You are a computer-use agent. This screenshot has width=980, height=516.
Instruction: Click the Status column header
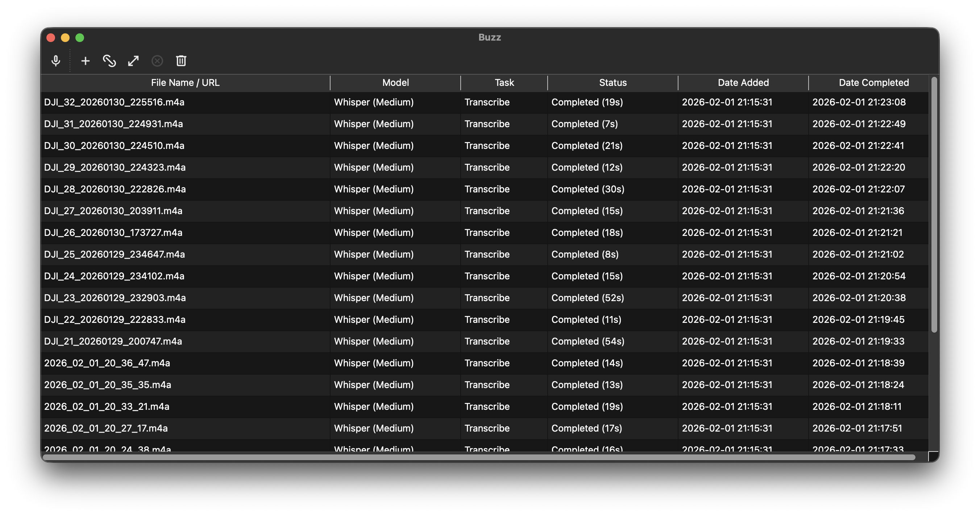[x=612, y=83]
